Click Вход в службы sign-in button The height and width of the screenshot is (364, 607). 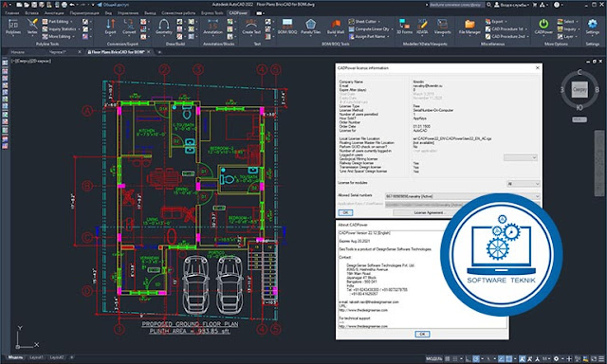[511, 5]
